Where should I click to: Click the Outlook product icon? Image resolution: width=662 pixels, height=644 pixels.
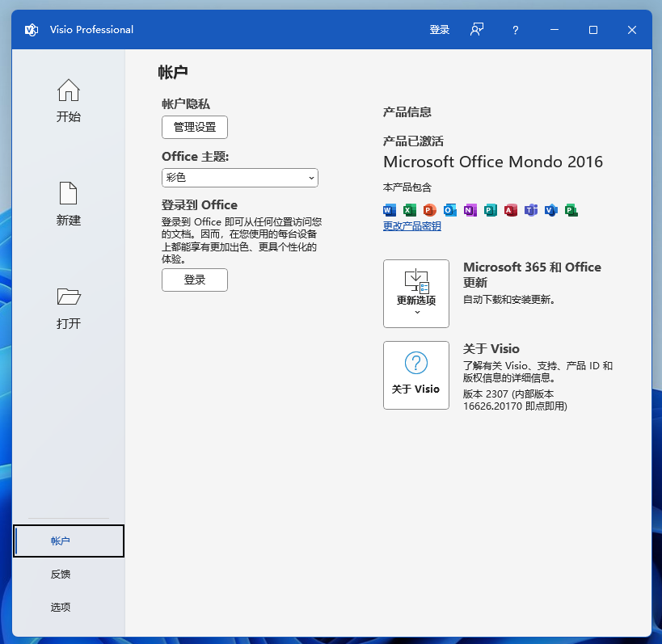449,210
